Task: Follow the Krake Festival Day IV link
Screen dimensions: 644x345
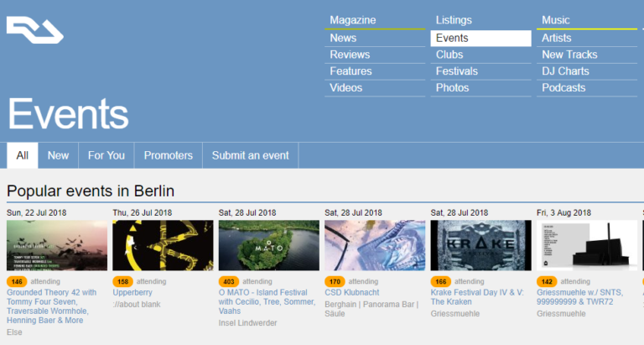Action: (477, 297)
